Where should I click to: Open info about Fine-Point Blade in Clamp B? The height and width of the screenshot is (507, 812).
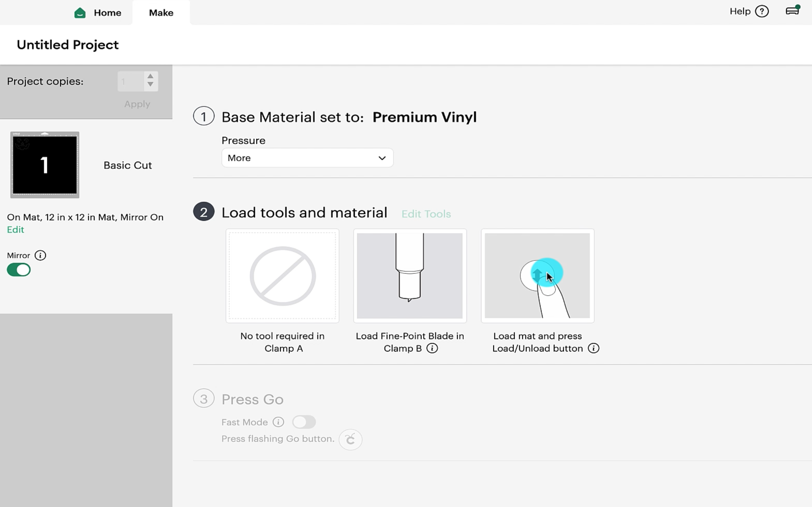[432, 348]
